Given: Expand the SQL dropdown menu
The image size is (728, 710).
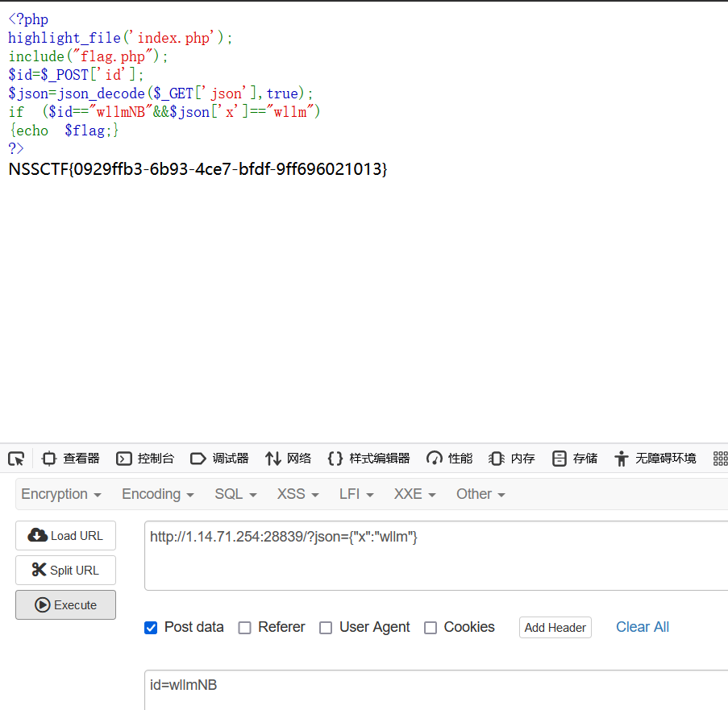Looking at the screenshot, I should click(236, 494).
